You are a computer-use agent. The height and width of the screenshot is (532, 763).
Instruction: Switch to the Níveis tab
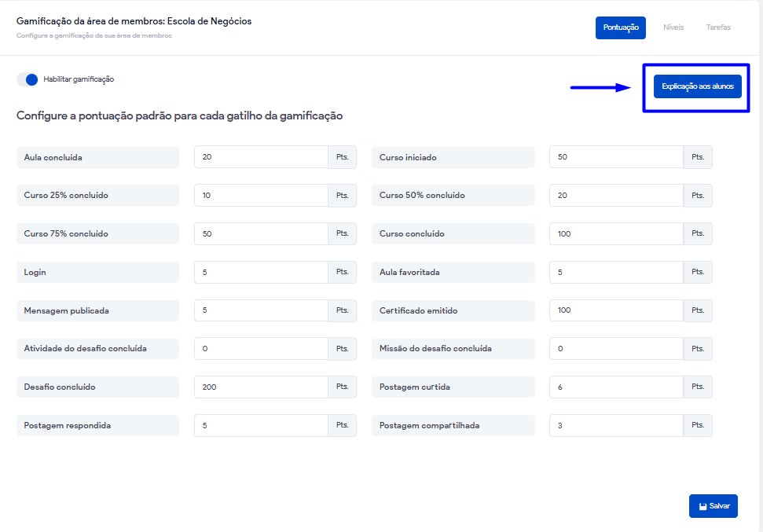673,28
